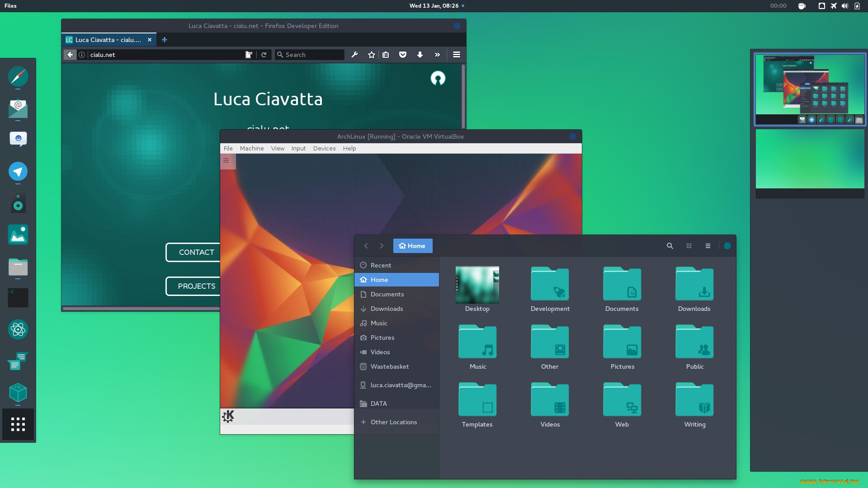Open the mail app from the dock
This screenshot has height=488, width=868.
coord(18,108)
